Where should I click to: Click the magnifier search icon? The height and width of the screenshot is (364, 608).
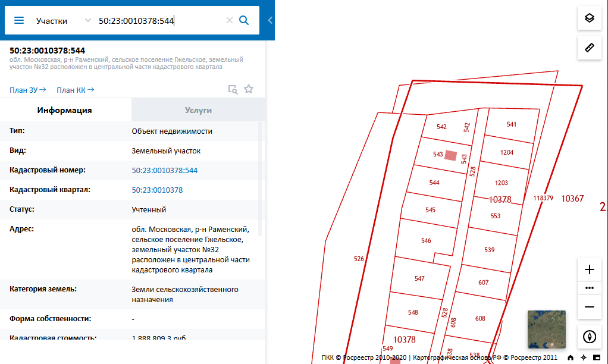pyautogui.click(x=243, y=20)
